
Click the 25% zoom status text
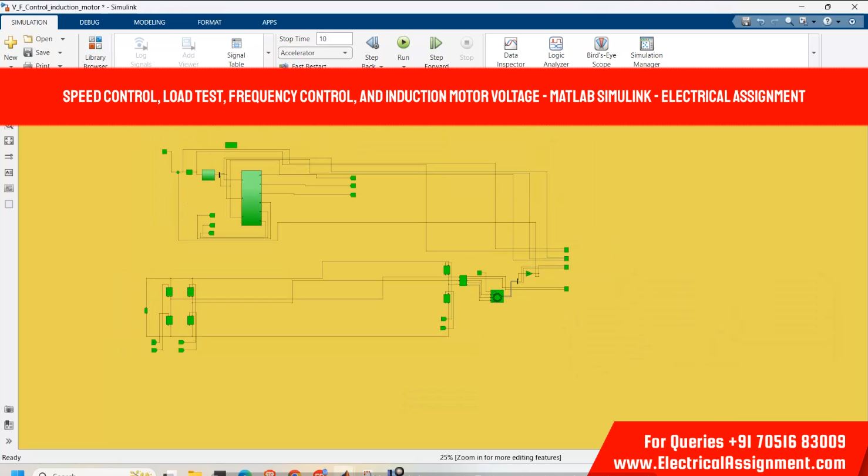[500, 457]
